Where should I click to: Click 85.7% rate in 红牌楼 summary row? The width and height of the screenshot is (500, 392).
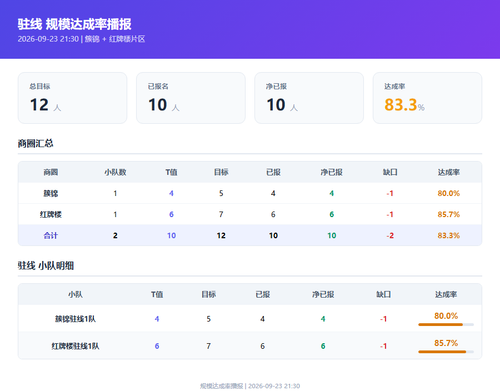[x=448, y=214]
